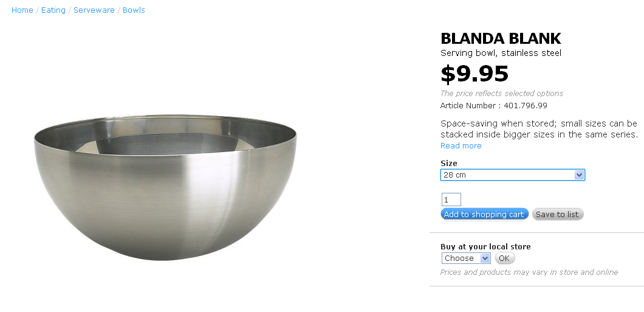Select the Bowls breadcrumb link

(x=134, y=10)
